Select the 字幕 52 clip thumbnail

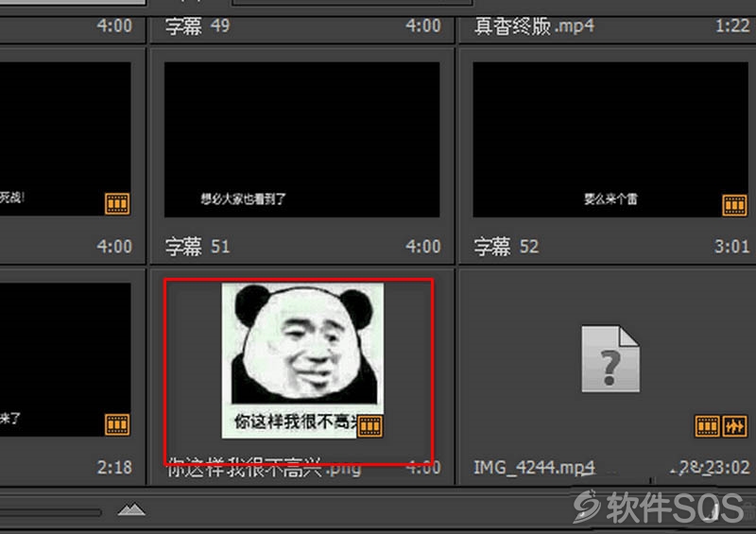[610, 140]
